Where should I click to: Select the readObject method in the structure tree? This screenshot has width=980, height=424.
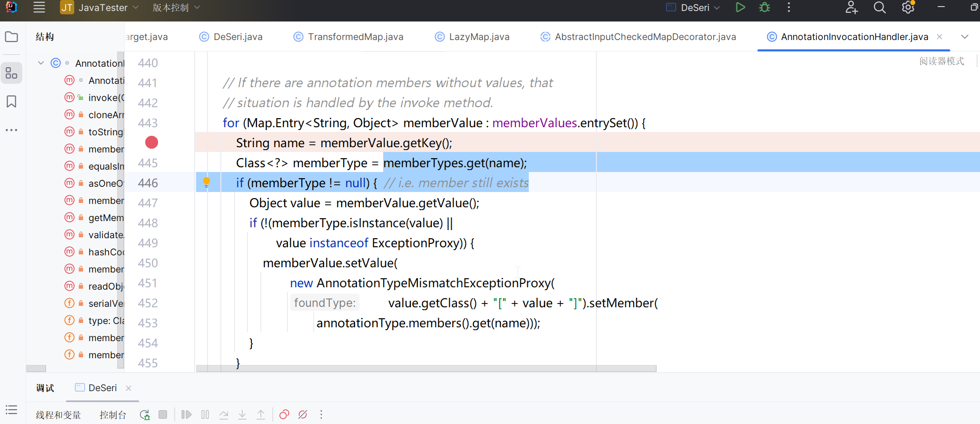click(106, 286)
